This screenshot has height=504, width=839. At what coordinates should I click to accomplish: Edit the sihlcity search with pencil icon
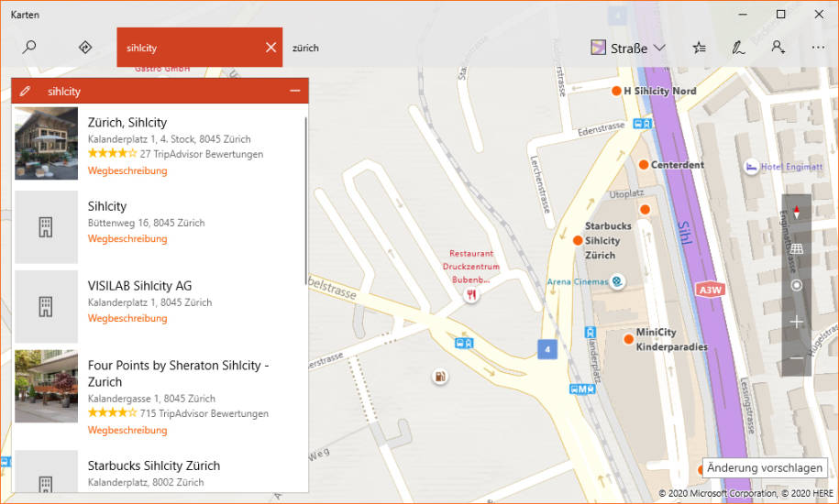(x=25, y=91)
